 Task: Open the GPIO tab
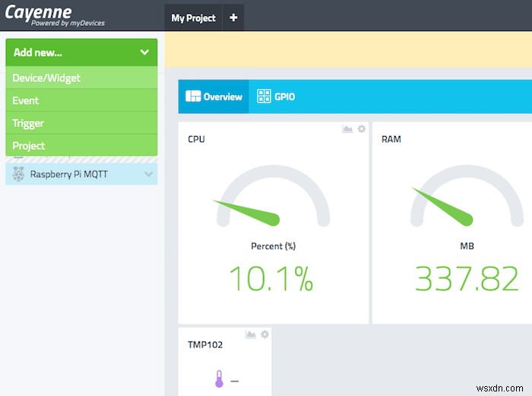276,97
